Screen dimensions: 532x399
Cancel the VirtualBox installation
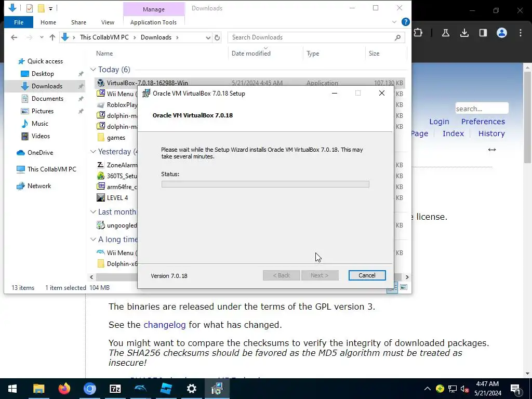click(x=367, y=275)
